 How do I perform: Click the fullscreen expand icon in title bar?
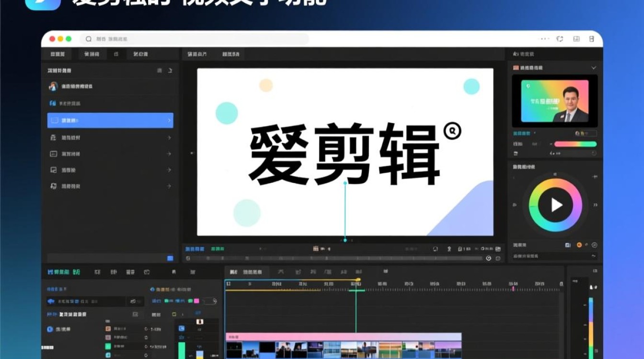click(559, 39)
